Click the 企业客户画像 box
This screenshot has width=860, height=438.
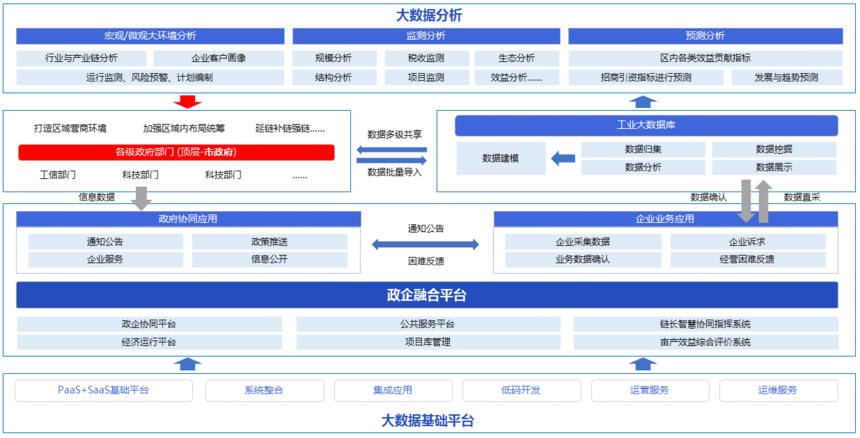[219, 58]
